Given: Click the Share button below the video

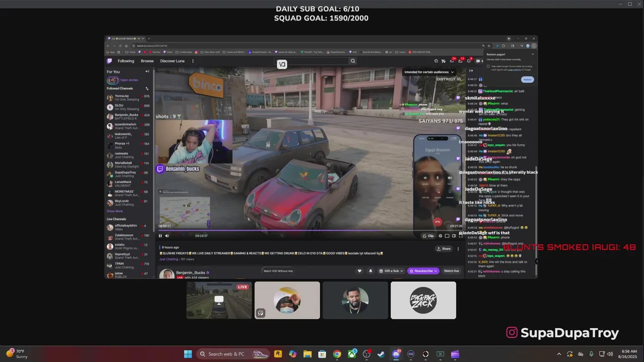Looking at the screenshot, I should point(444,248).
